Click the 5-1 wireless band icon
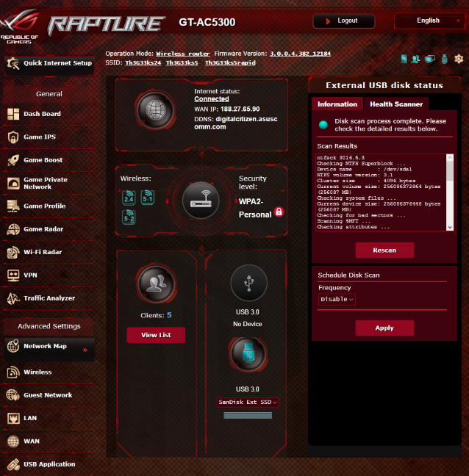This screenshot has height=476, width=469. tap(148, 198)
